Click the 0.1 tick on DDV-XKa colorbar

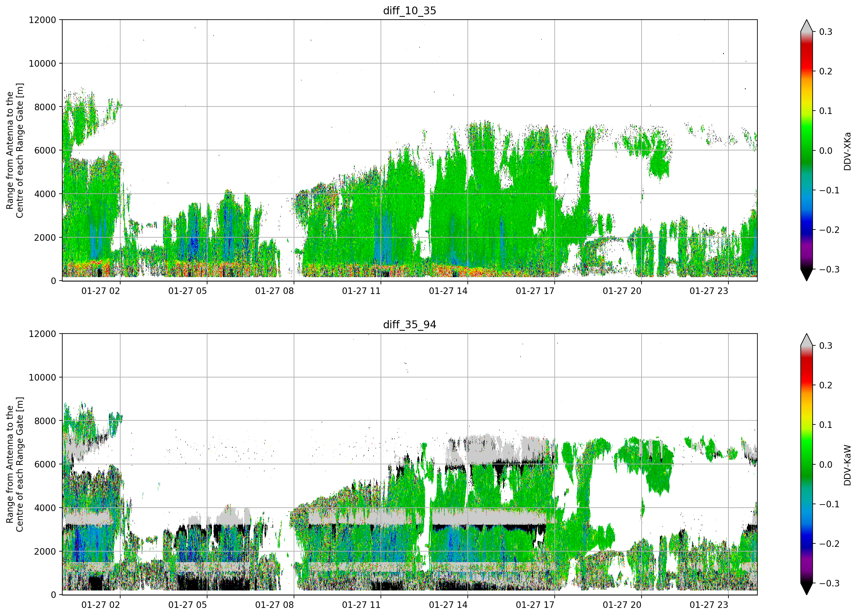coord(826,111)
